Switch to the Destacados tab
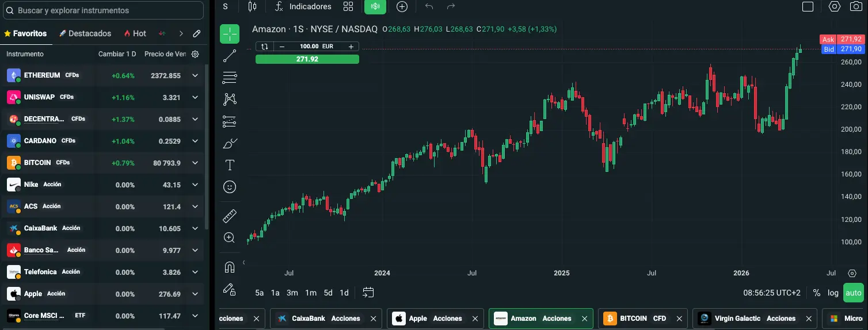This screenshot has width=868, height=330. click(85, 33)
